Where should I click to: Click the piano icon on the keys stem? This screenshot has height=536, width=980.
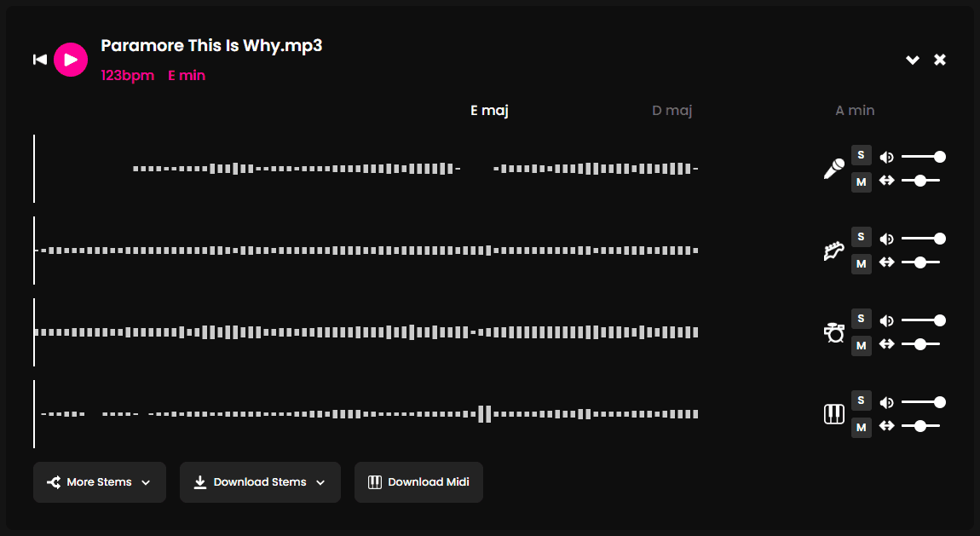pos(833,413)
